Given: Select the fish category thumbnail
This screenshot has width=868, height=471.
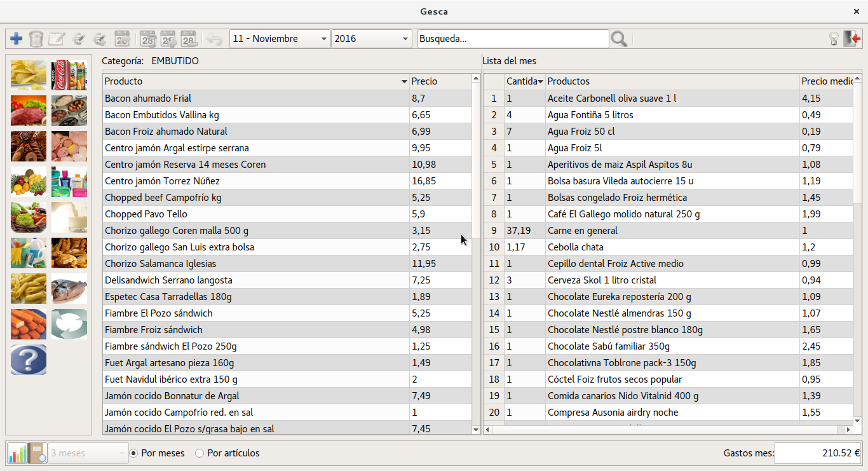Looking at the screenshot, I should tap(69, 289).
